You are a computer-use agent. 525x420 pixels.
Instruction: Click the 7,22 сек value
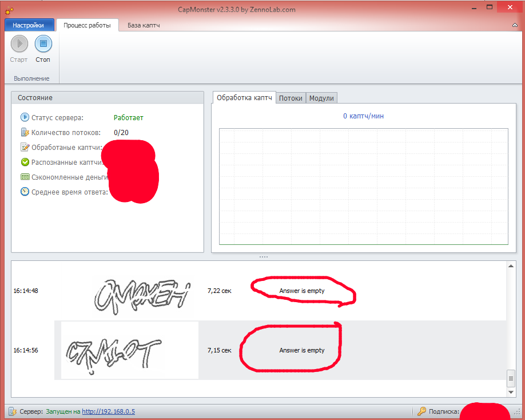[219, 291]
